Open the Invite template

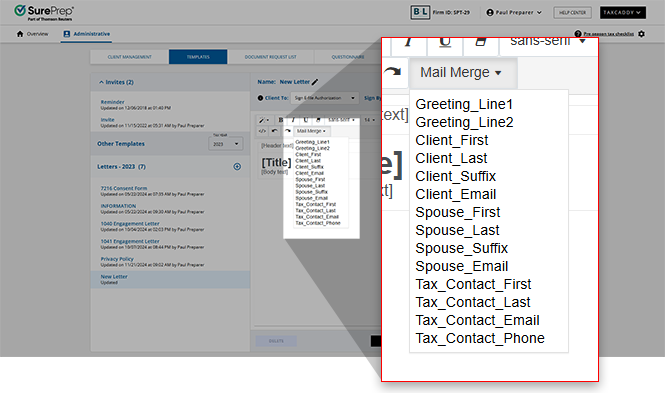pos(107,120)
